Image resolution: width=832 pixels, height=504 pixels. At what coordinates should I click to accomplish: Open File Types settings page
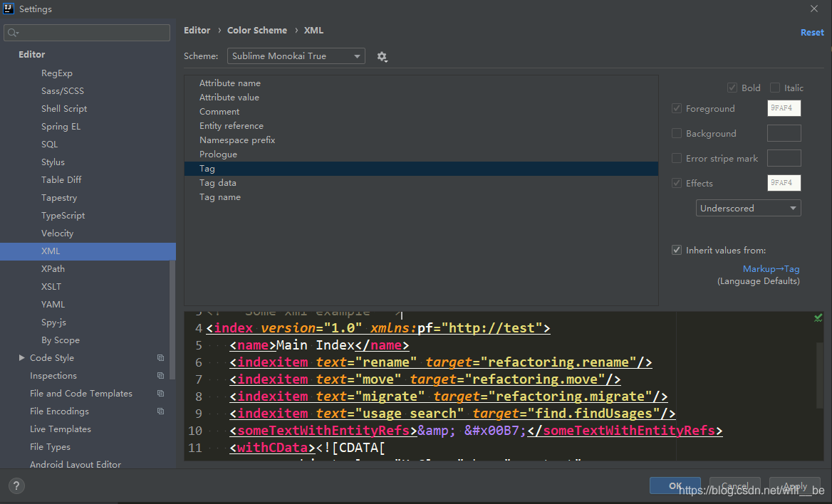(50, 447)
